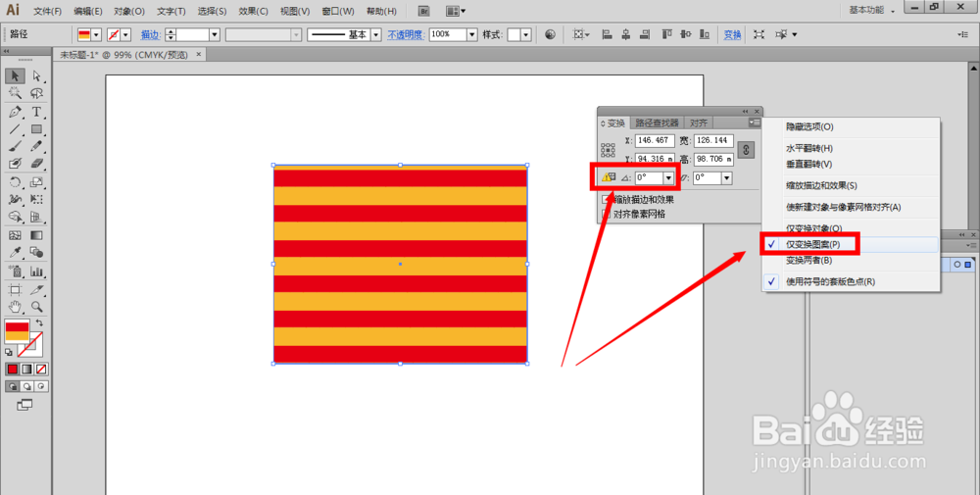The height and width of the screenshot is (495, 980).
Task: Open the rotate angle dropdown in Transform panel
Action: [668, 178]
